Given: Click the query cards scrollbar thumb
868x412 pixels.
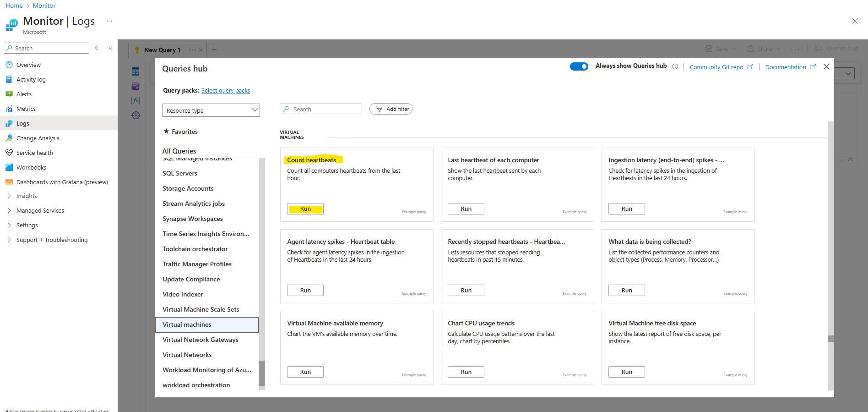Looking at the screenshot, I should click(x=831, y=339).
